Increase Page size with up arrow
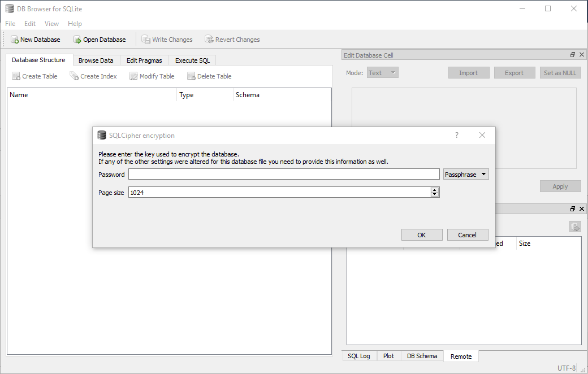 (435, 190)
